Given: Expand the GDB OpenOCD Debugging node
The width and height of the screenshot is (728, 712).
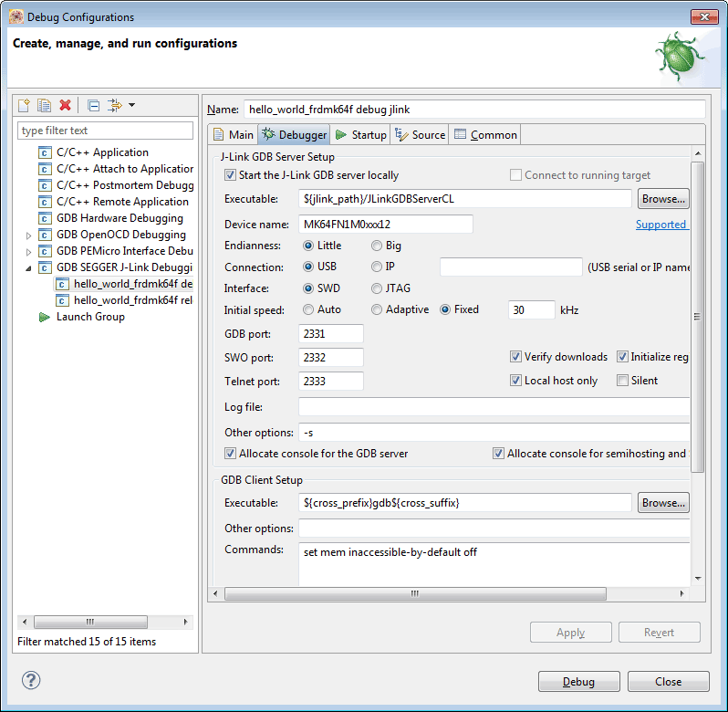Looking at the screenshot, I should pos(28,235).
